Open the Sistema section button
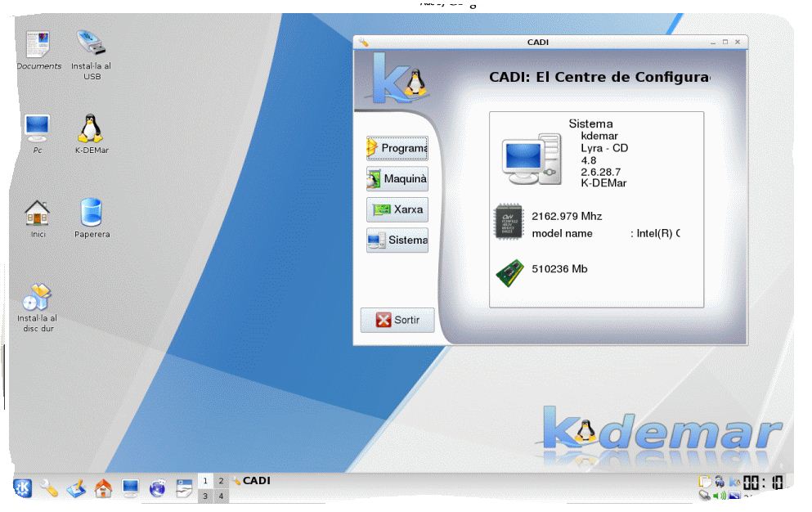 [397, 240]
